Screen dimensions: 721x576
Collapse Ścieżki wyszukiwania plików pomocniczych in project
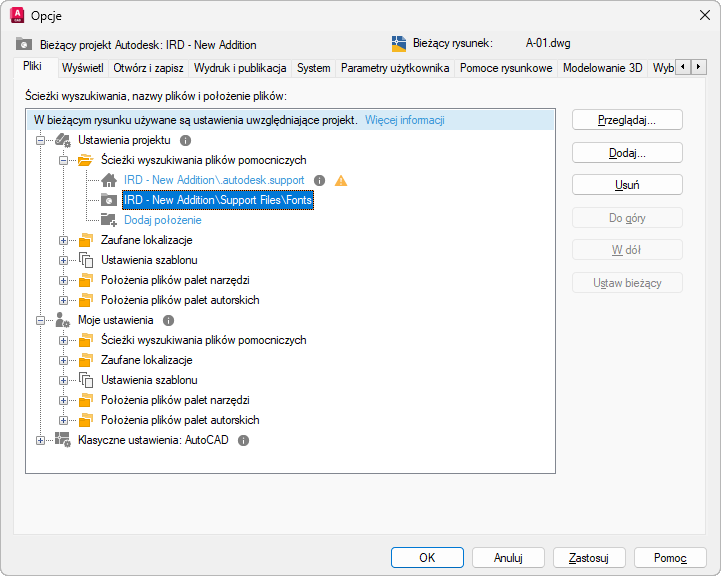point(63,160)
